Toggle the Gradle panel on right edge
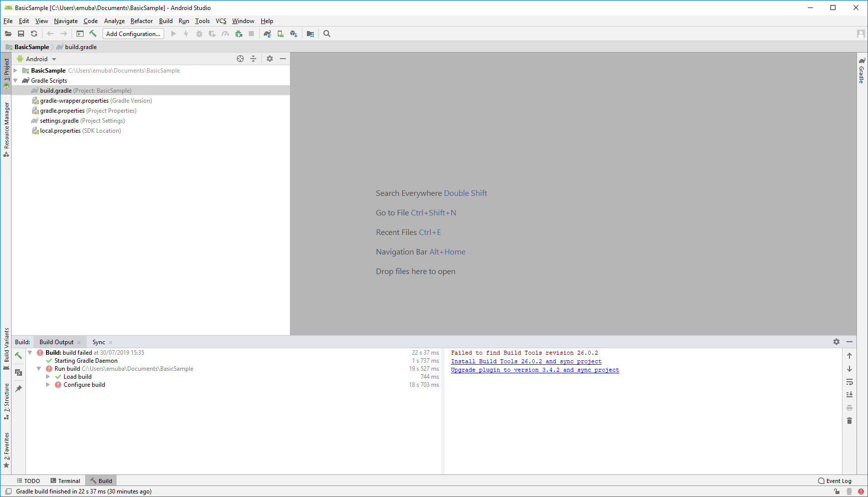Screen dimensions: 868x497 (862, 71)
